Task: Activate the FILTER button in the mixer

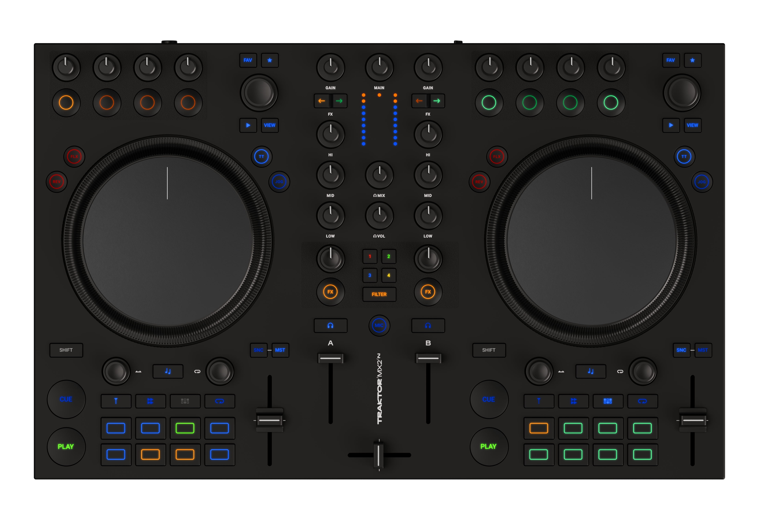Action: coord(379,294)
